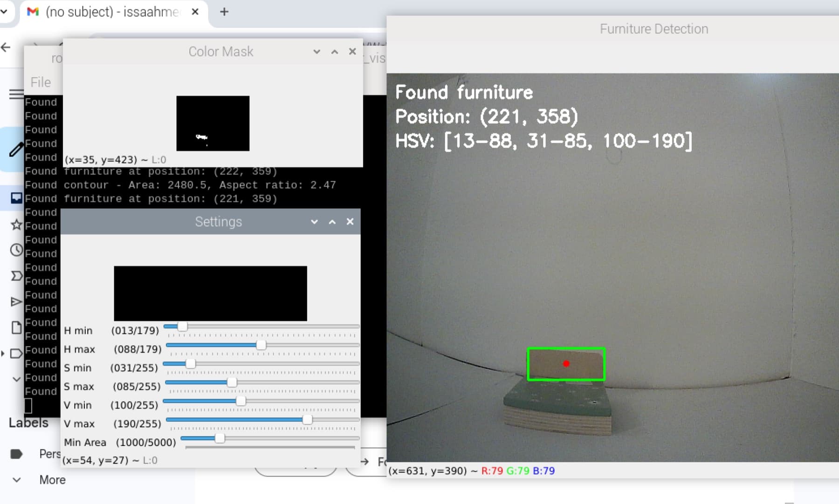Open Gmail Starred star icon
The width and height of the screenshot is (839, 504).
[16, 225]
